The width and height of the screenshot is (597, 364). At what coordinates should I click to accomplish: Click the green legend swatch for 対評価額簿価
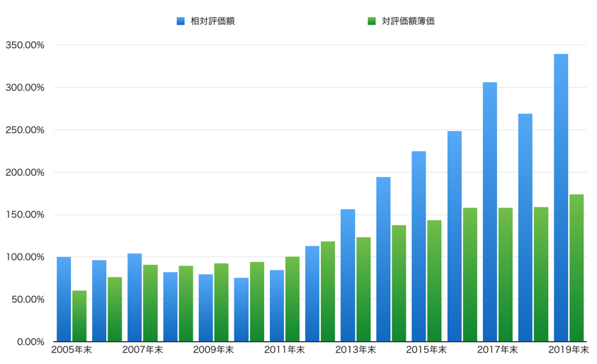372,21
